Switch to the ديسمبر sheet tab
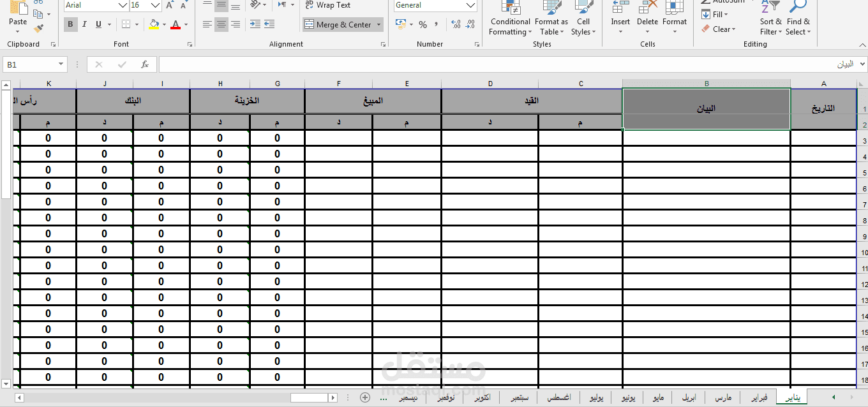 [408, 397]
